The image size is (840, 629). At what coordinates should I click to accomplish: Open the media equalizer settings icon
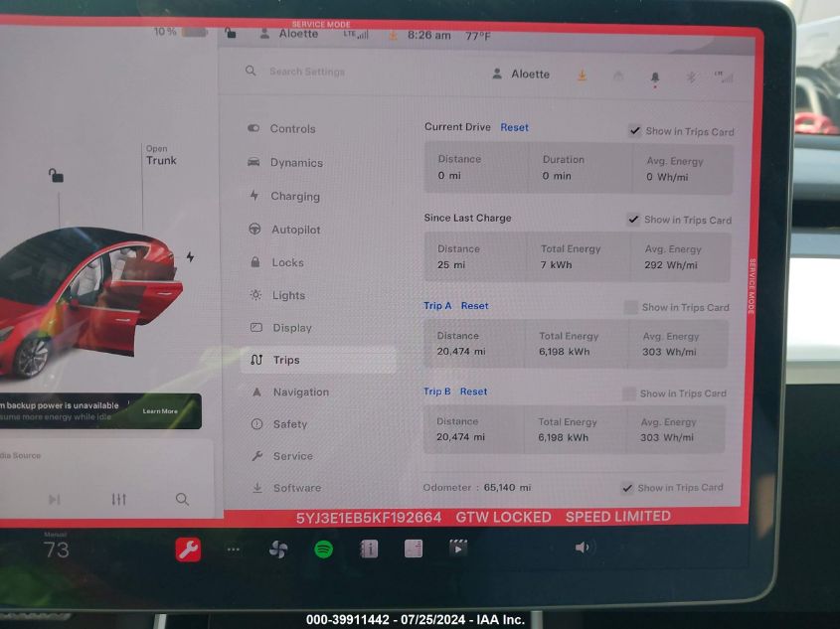click(x=119, y=499)
